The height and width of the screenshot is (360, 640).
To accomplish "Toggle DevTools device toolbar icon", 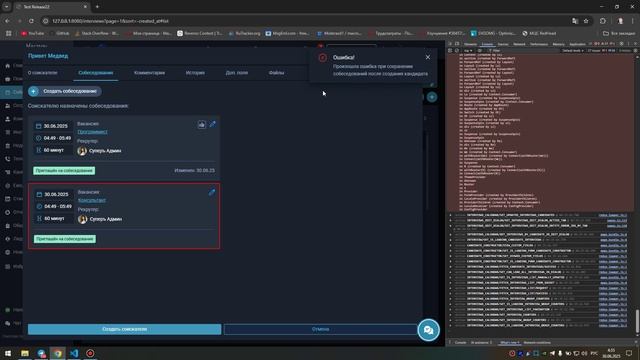I will 457,44.
